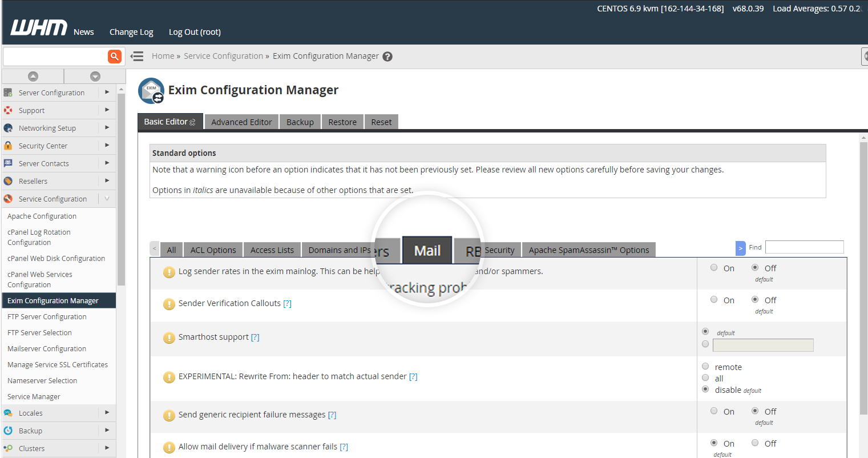
Task: Turn Off mail delivery if malware scanner fails
Action: point(755,443)
